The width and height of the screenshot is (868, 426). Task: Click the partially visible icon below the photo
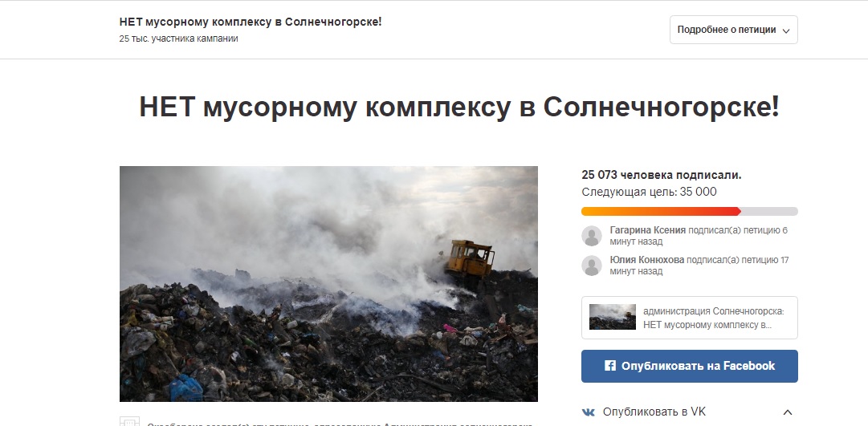point(129,421)
